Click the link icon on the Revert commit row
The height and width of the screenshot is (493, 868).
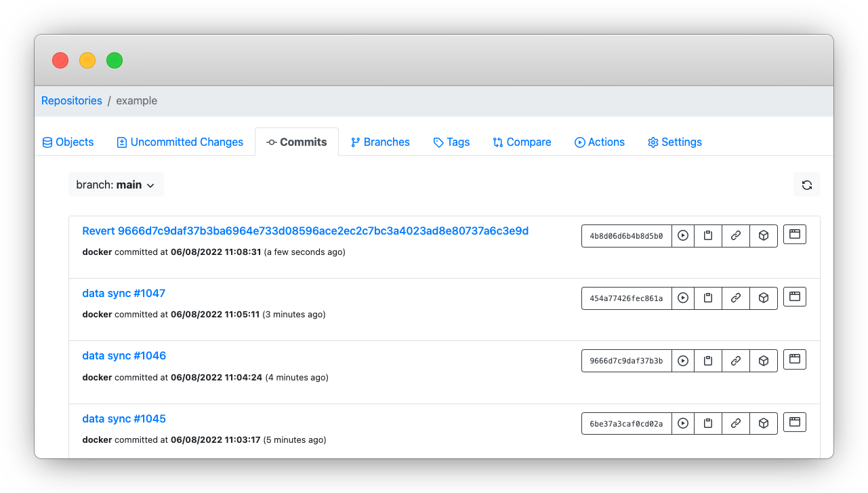(x=735, y=235)
